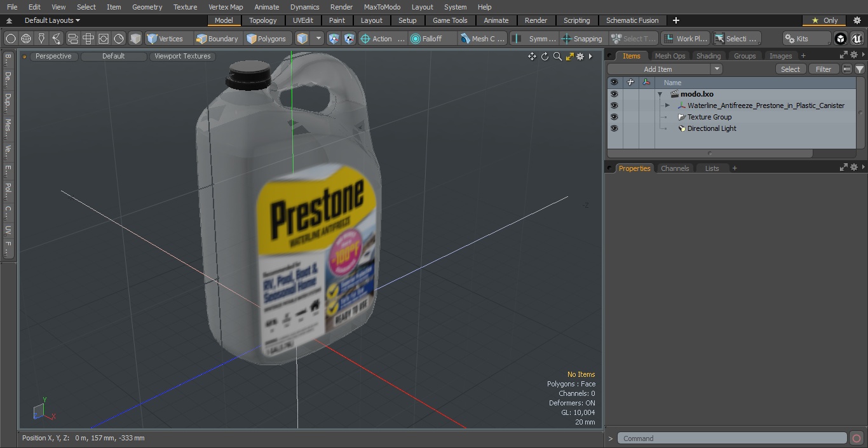The width and height of the screenshot is (868, 448).
Task: Add a new layout tab with plus
Action: pos(675,20)
